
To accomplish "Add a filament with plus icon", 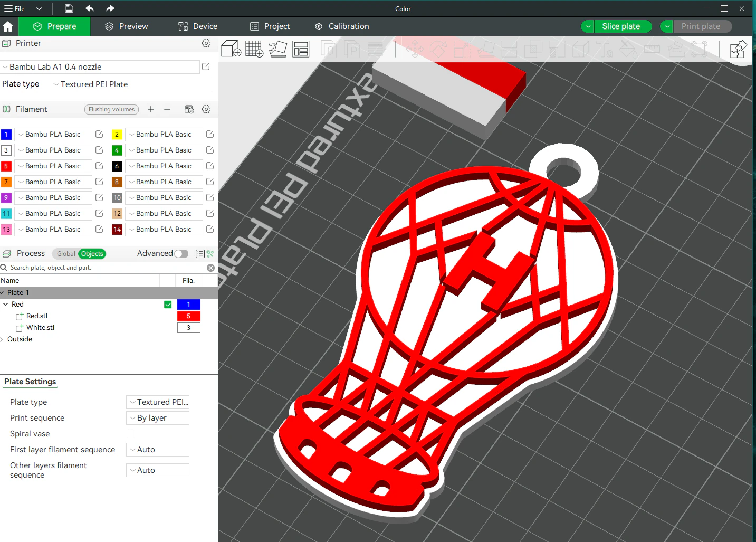I will click(151, 109).
